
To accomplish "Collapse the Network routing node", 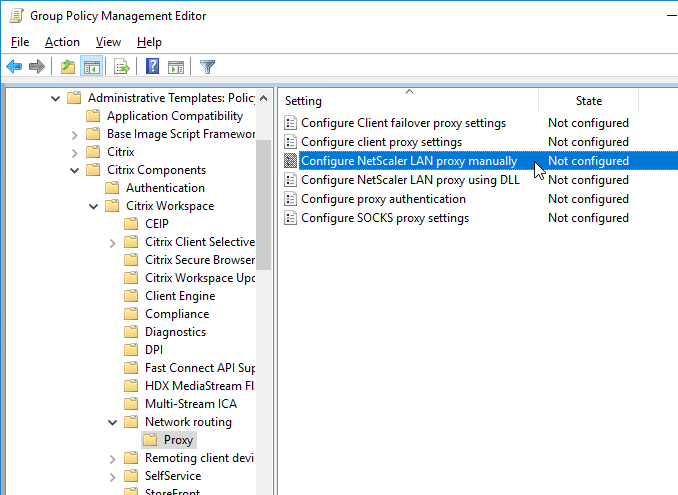I will [x=112, y=422].
